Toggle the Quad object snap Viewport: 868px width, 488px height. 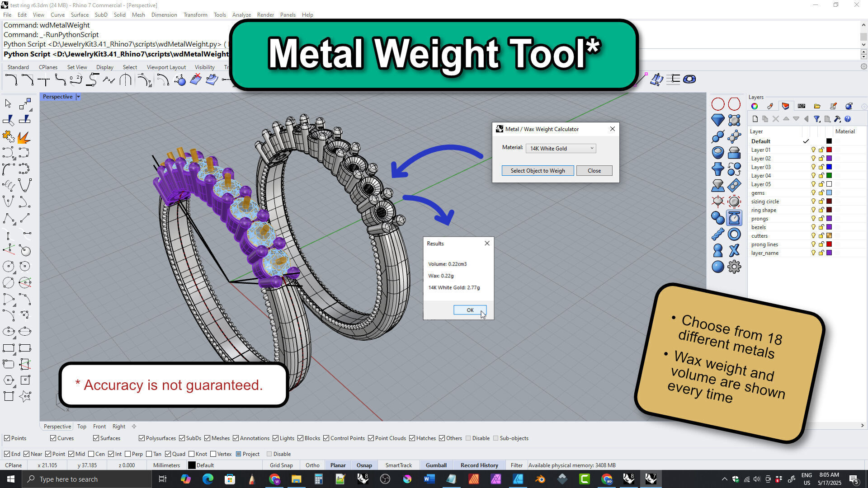click(x=168, y=454)
